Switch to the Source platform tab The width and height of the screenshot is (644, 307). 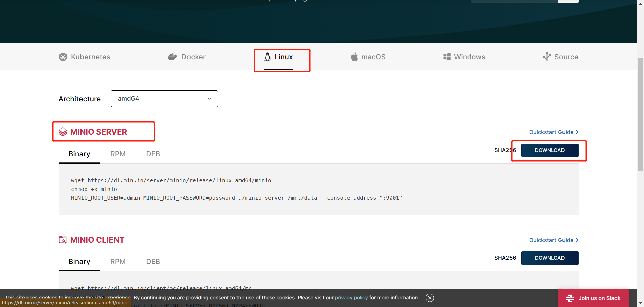coord(560,57)
